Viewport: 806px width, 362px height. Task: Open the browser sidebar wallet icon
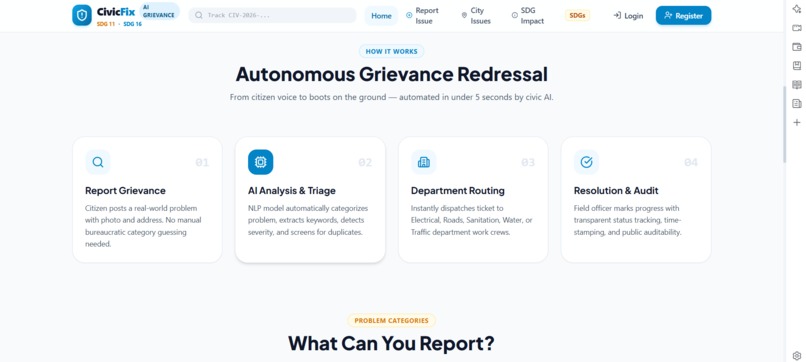point(797,47)
